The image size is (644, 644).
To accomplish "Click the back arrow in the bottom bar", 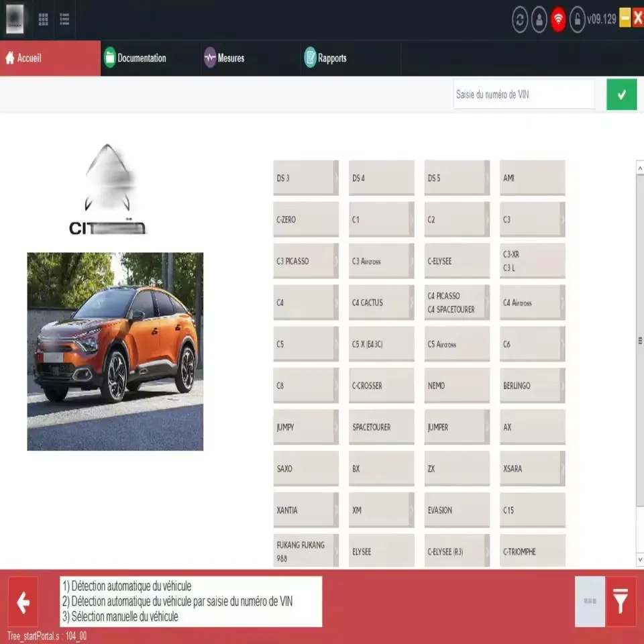I will (x=23, y=602).
